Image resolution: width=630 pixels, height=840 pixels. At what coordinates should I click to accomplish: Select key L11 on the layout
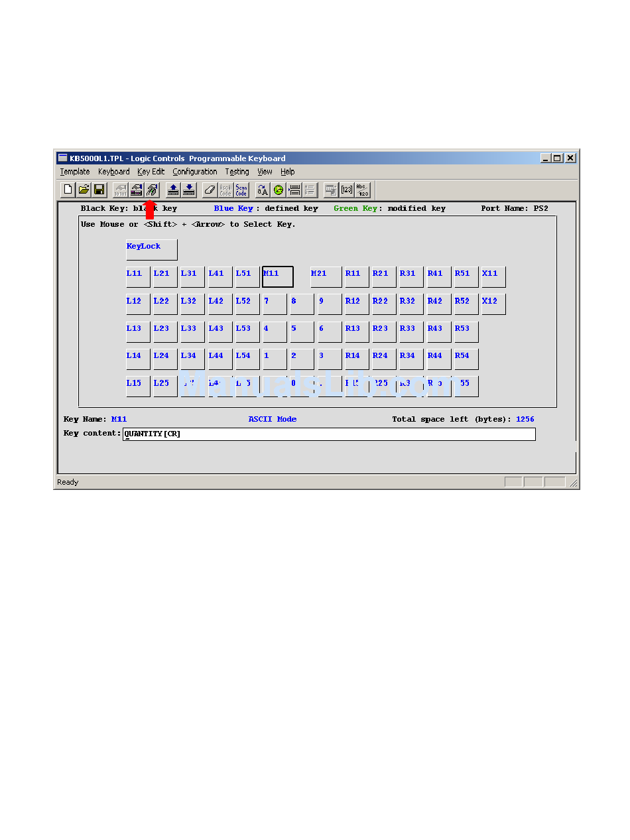(x=138, y=277)
